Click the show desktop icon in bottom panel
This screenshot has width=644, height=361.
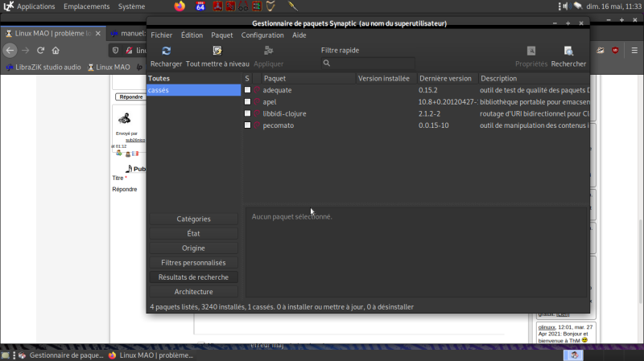(5, 355)
